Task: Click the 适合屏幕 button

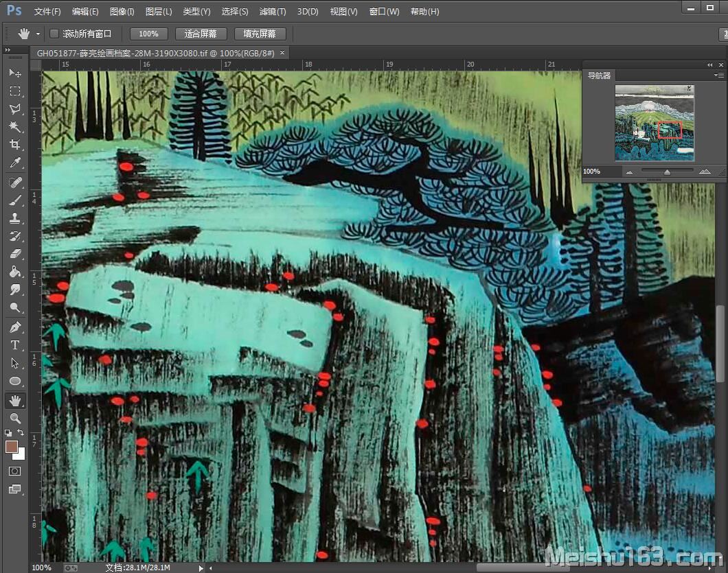Action: point(201,34)
